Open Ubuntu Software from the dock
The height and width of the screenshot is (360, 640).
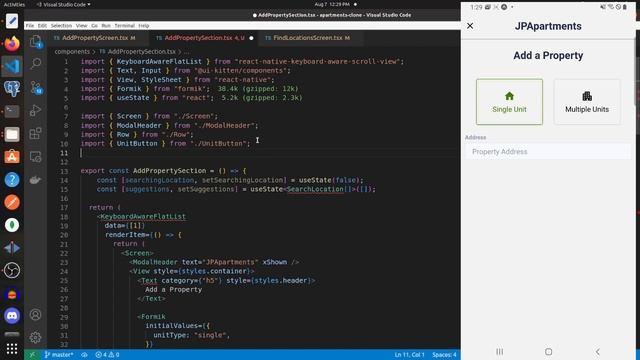point(12,157)
